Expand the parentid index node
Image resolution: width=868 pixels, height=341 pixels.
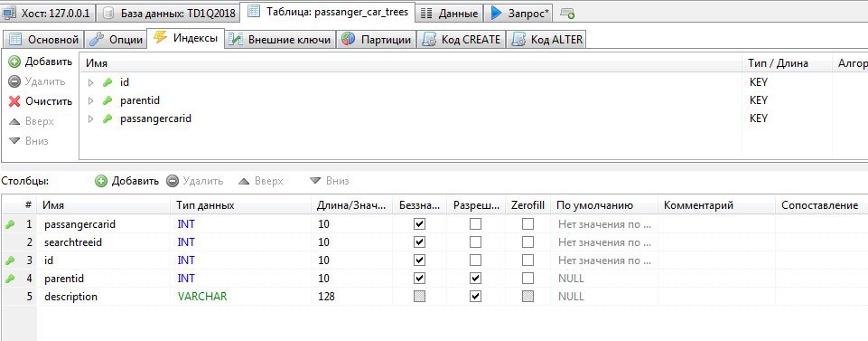tap(91, 101)
